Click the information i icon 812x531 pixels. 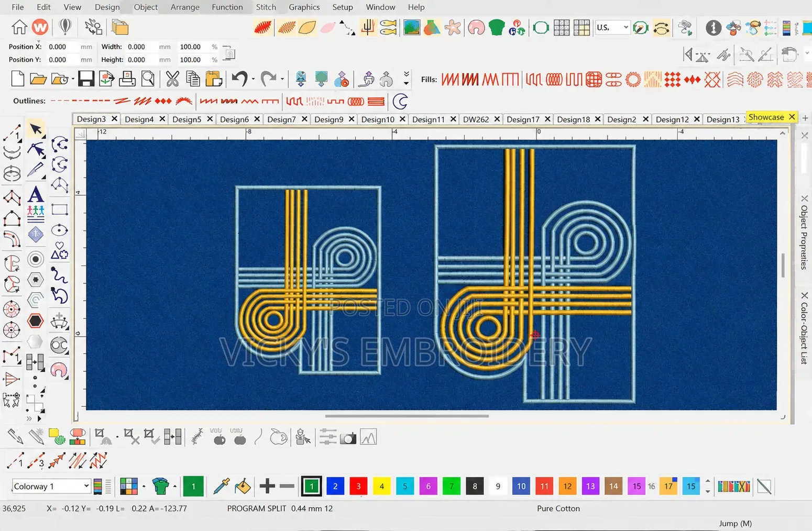click(x=713, y=27)
